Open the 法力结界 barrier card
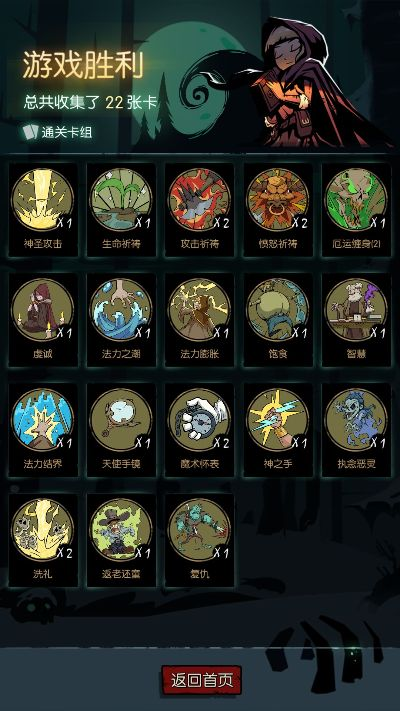Viewport: 400px width, 711px height. coord(43,420)
